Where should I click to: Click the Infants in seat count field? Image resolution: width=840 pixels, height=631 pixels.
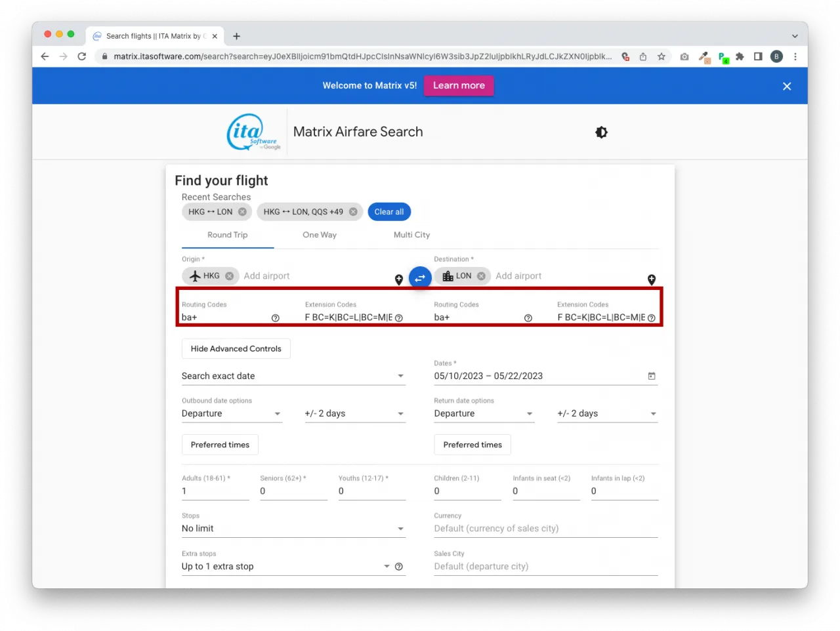pyautogui.click(x=546, y=491)
